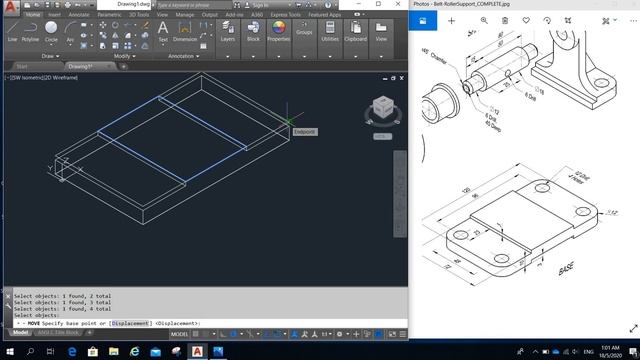Open the Block panel button
Image resolution: width=640 pixels, height=360 pixels.
point(253,31)
